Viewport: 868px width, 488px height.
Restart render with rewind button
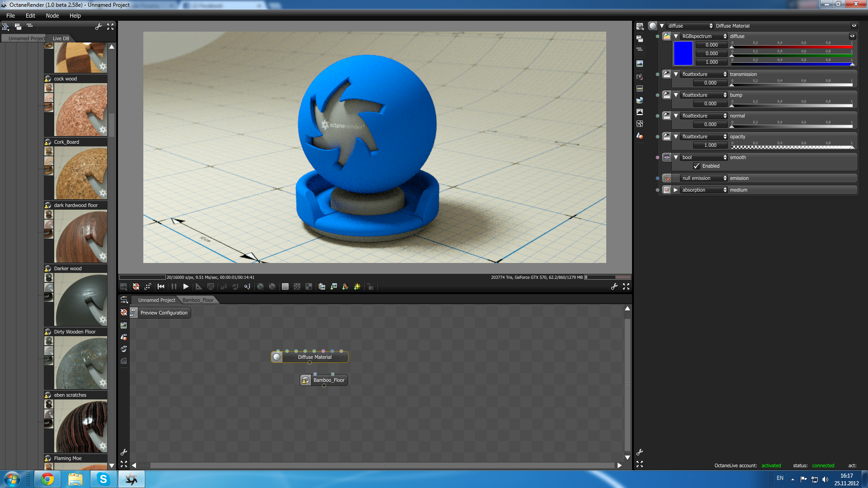pyautogui.click(x=161, y=286)
